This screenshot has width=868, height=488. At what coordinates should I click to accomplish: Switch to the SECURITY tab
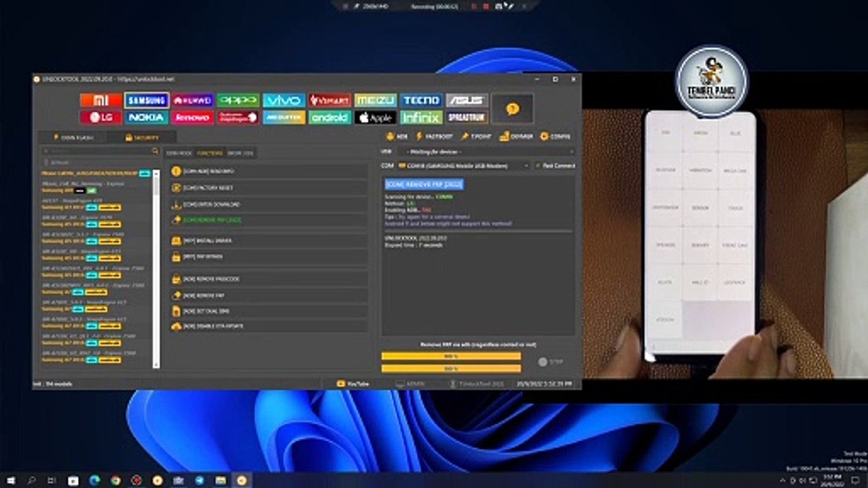click(x=142, y=138)
